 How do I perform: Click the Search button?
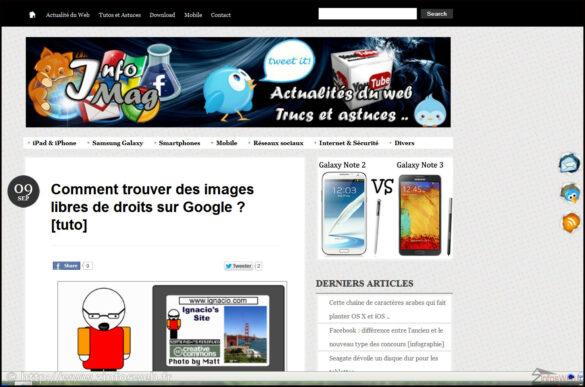pyautogui.click(x=437, y=14)
